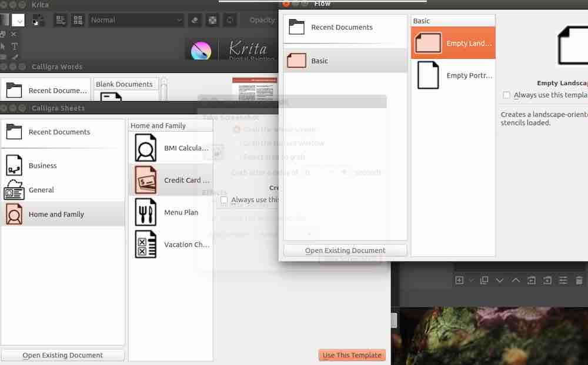Click Krita's foreground/background color swatch
588x365 pixels.
38,20
